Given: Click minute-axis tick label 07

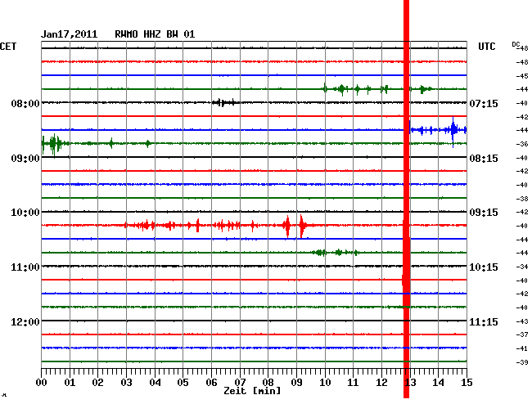Looking at the screenshot, I should click(x=240, y=383).
